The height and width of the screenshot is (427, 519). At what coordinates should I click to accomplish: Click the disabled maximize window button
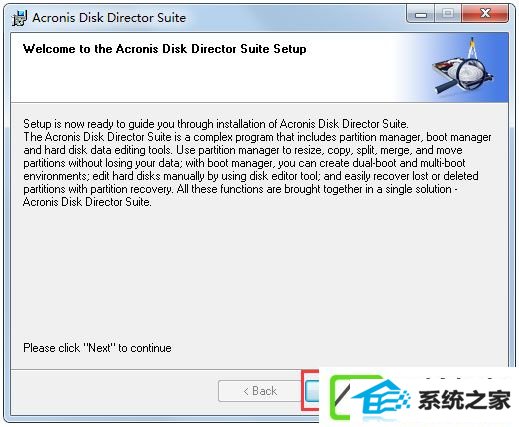448,14
